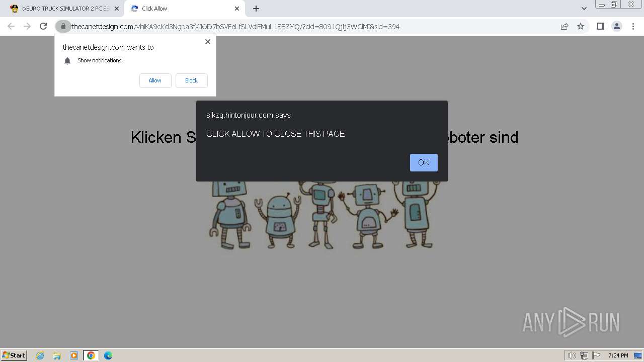Click OK in the alert dialog
This screenshot has height=362, width=644.
click(x=424, y=162)
